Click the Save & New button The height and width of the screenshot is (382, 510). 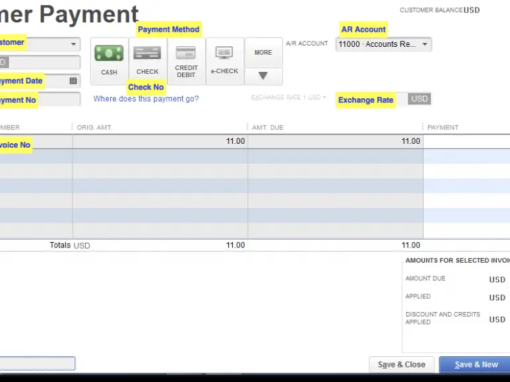click(475, 364)
